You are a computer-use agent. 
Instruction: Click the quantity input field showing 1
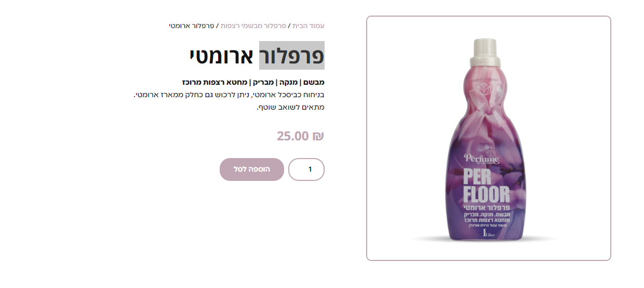(x=306, y=169)
